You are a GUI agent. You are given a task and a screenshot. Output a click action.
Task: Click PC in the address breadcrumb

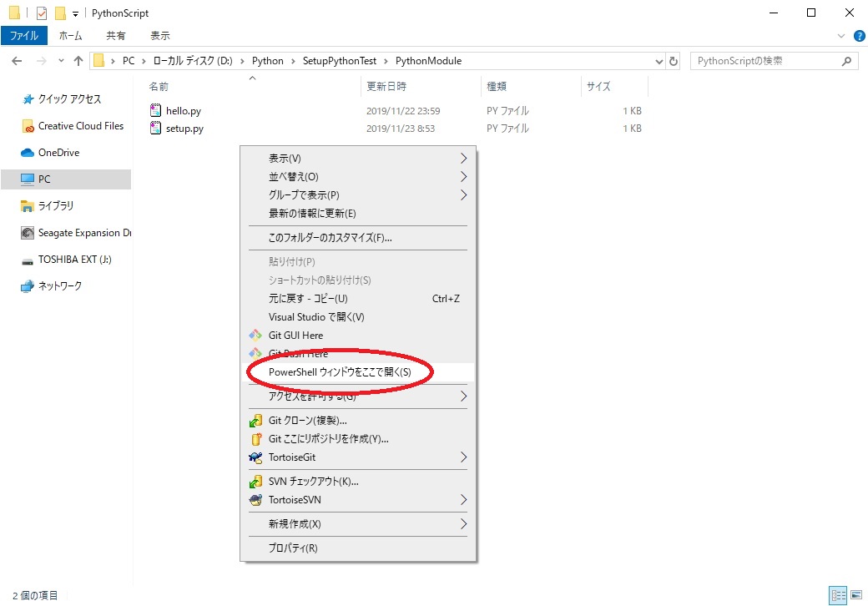point(129,61)
